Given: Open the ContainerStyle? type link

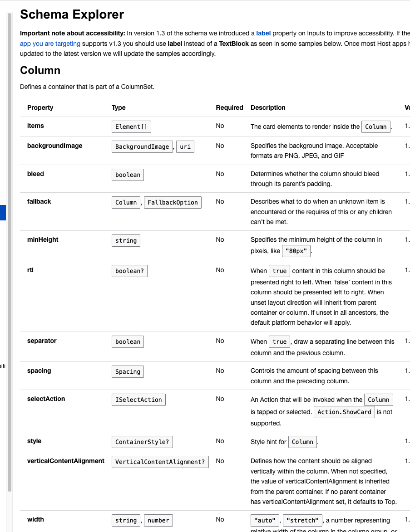Looking at the screenshot, I should coord(142,442).
